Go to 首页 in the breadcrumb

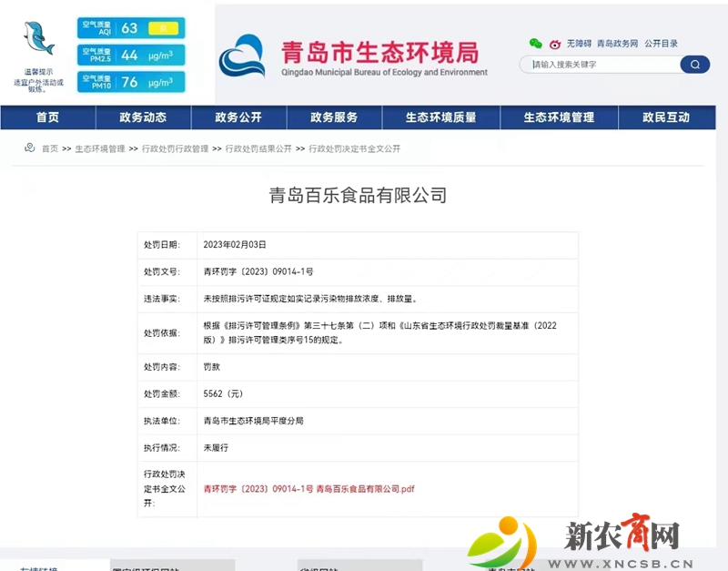click(x=50, y=148)
